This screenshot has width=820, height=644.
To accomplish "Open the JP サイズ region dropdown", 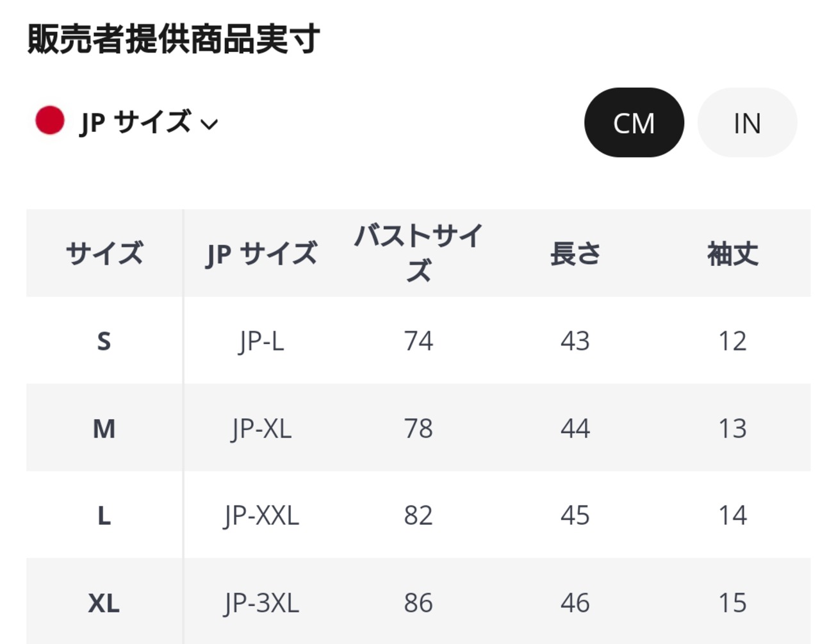I will click(136, 122).
